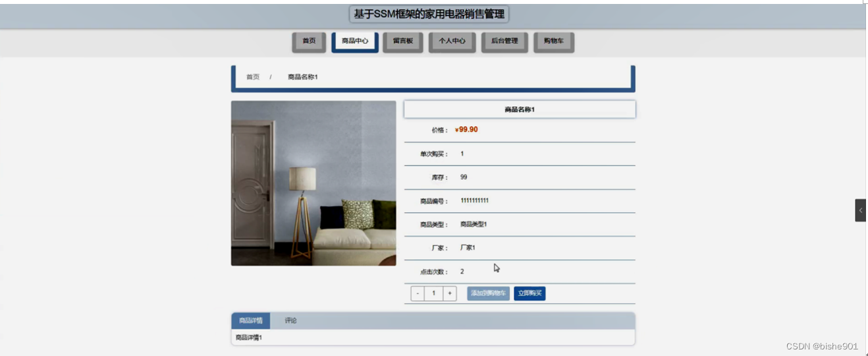Click the product number 1111111111
Viewport: 868px width, 356px height.
point(475,200)
